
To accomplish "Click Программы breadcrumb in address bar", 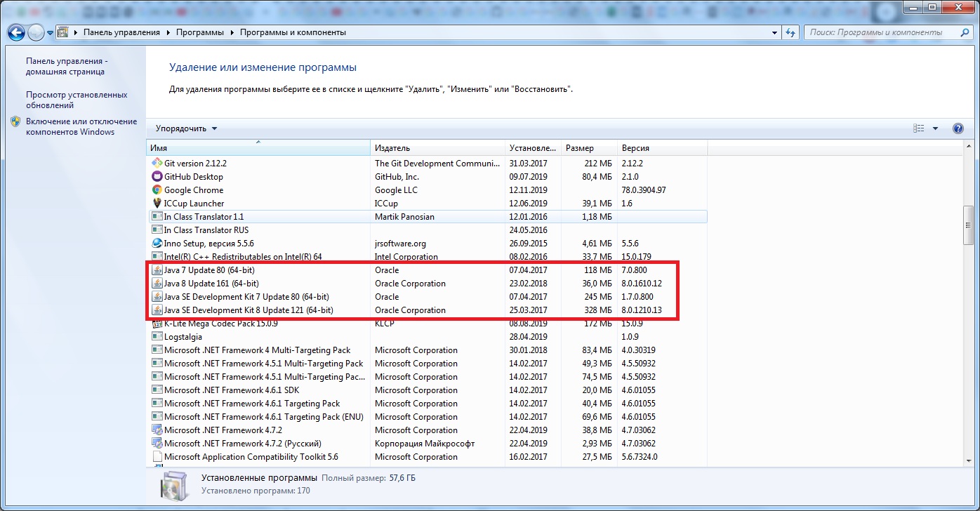I will click(x=200, y=32).
